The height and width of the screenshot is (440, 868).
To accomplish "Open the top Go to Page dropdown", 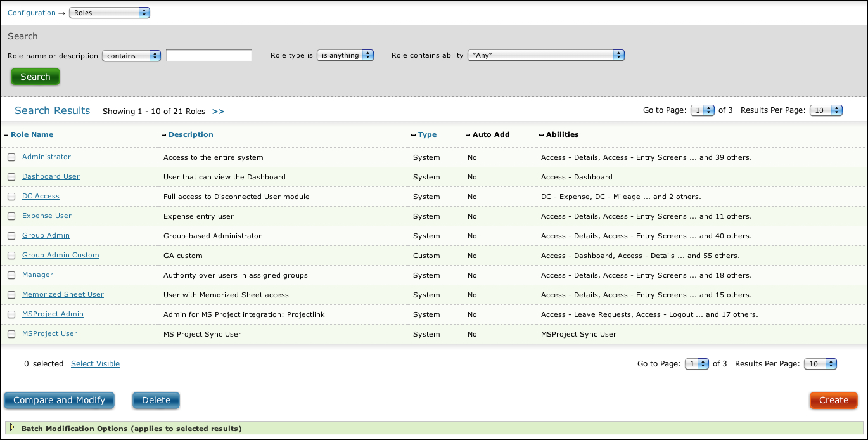I will [703, 110].
